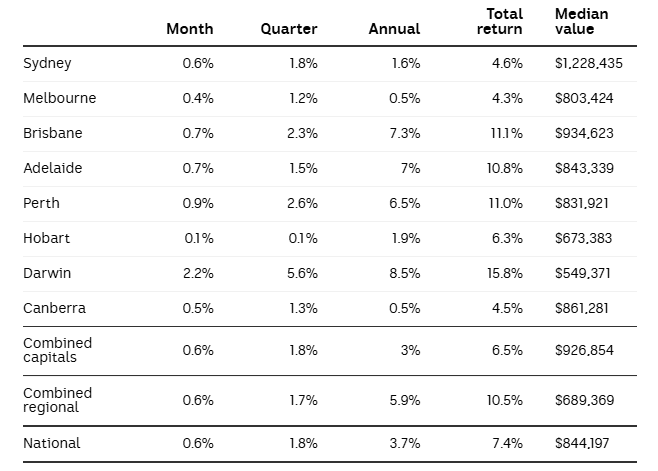Image resolution: width=658 pixels, height=471 pixels.
Task: Select the Hobart row label
Action: (44, 238)
